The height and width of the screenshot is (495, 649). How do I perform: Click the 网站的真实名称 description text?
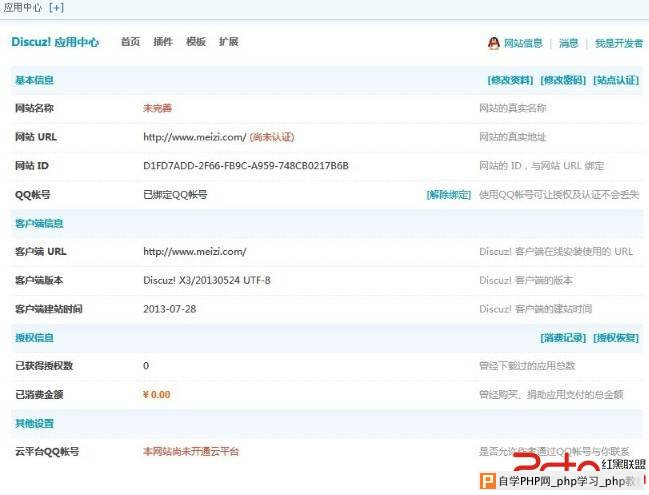(513, 108)
